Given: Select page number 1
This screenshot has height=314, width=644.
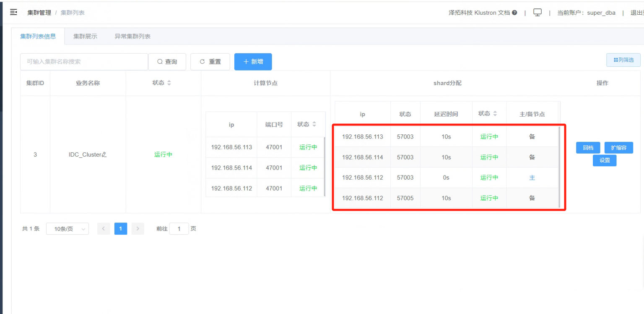Looking at the screenshot, I should 121,229.
